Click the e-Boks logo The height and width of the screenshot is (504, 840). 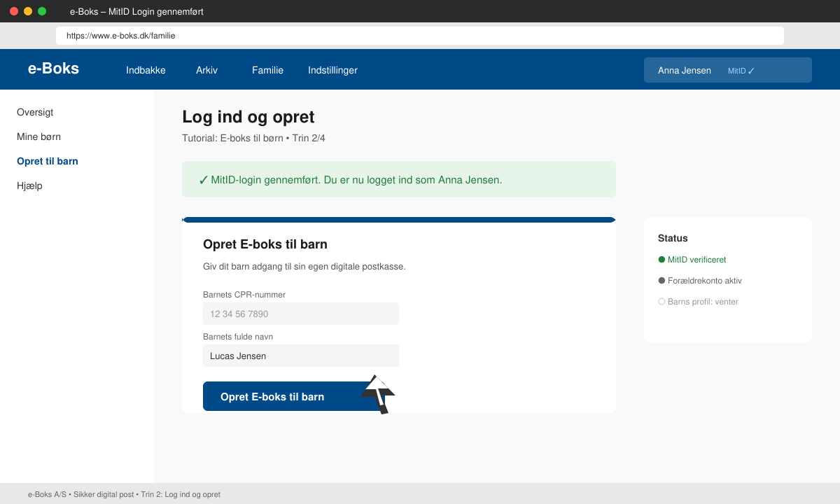[53, 69]
